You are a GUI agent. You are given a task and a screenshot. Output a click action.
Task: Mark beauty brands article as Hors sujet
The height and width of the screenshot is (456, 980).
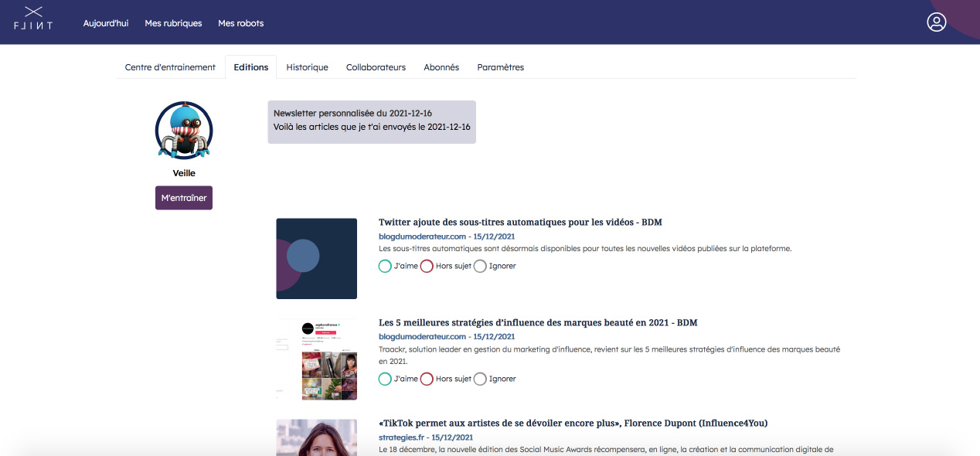point(427,379)
